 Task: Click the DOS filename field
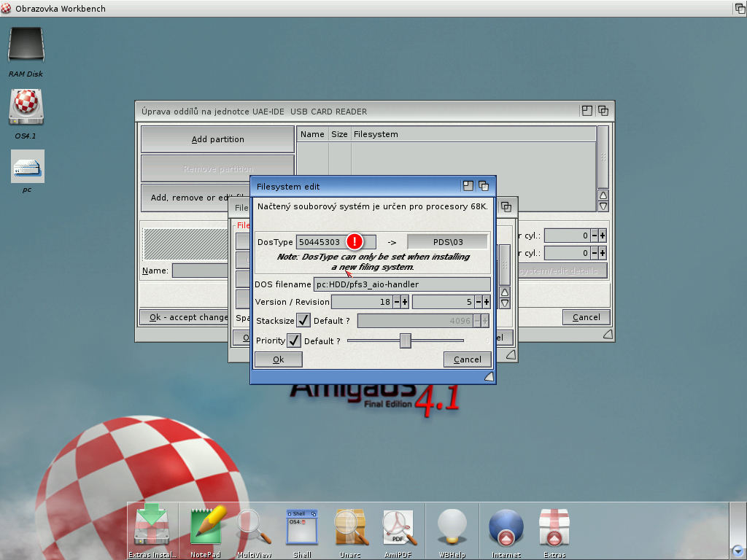point(402,284)
